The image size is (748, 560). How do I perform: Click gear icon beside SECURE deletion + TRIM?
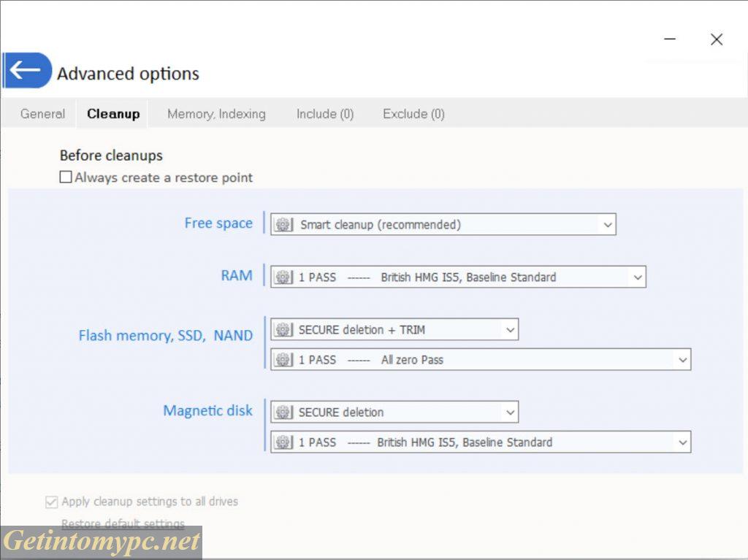click(283, 330)
